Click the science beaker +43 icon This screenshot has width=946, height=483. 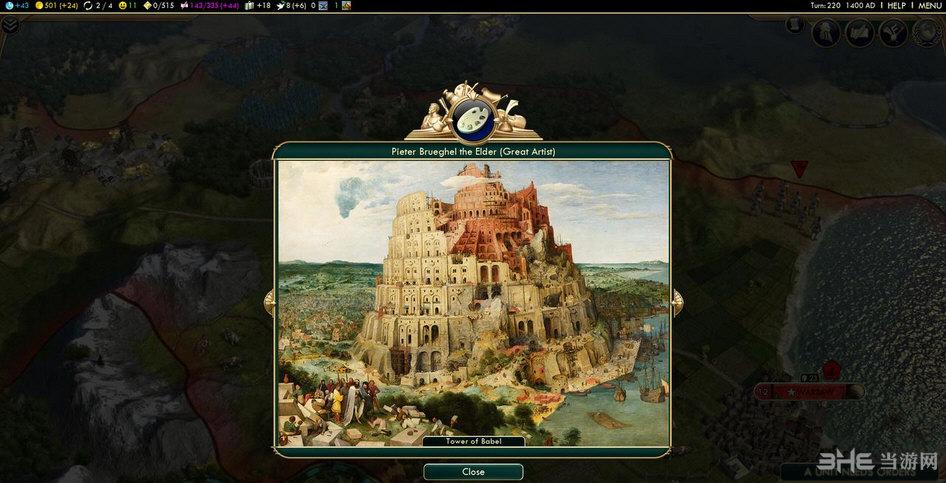[9, 5]
